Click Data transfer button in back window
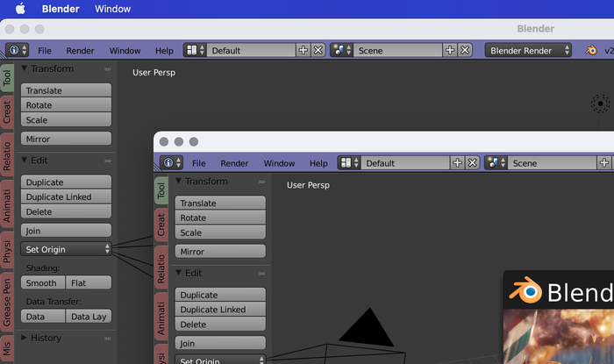Image resolution: width=614 pixels, height=364 pixels. pyautogui.click(x=43, y=317)
